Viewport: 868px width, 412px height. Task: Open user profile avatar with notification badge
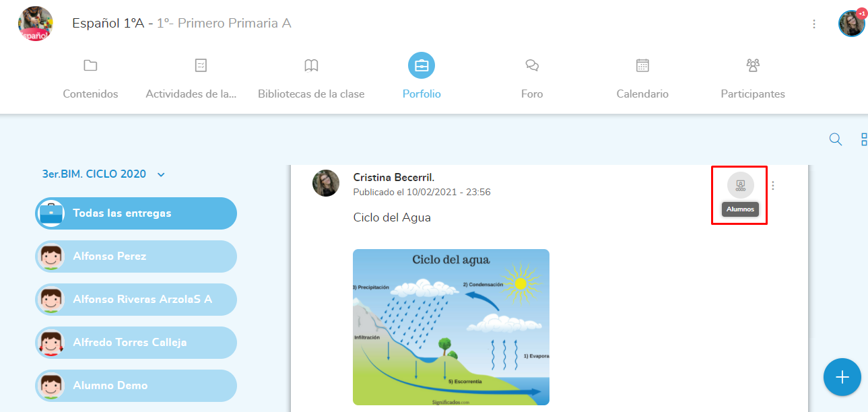coord(851,24)
